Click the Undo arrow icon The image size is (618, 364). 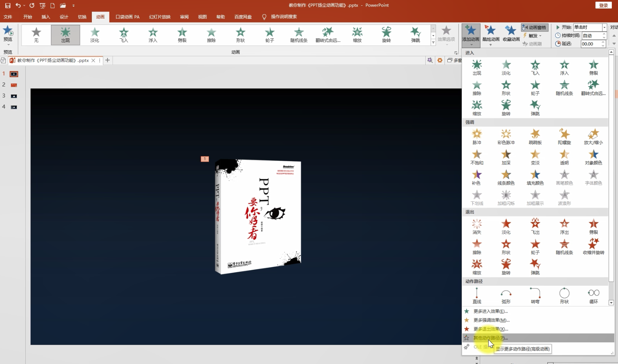click(18, 5)
